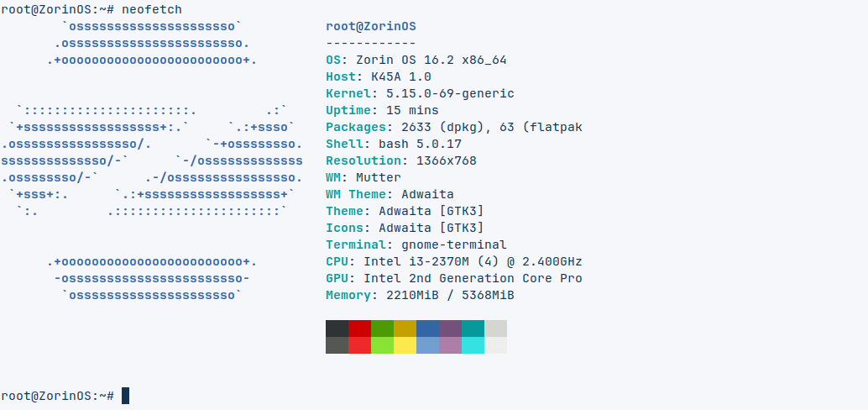Pick the dark green swatch in the top row
The image size is (868, 410).
point(383,329)
